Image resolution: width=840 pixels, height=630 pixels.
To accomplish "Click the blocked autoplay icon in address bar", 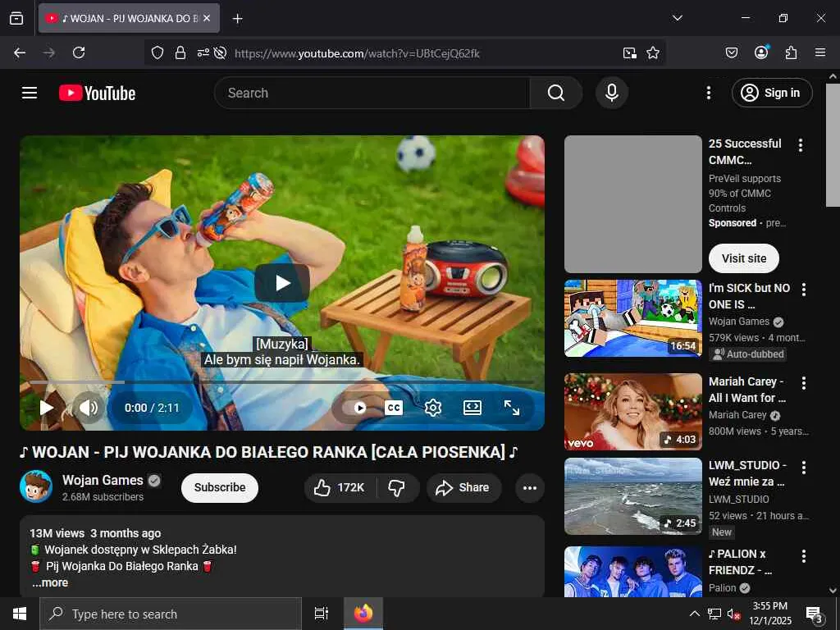I will 220,52.
